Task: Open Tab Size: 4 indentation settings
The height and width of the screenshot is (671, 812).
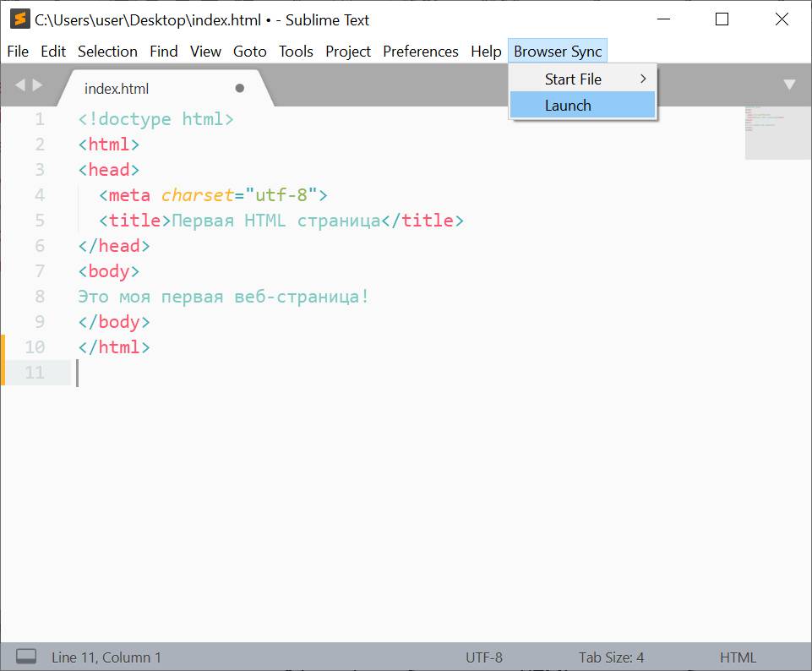Action: (x=611, y=657)
